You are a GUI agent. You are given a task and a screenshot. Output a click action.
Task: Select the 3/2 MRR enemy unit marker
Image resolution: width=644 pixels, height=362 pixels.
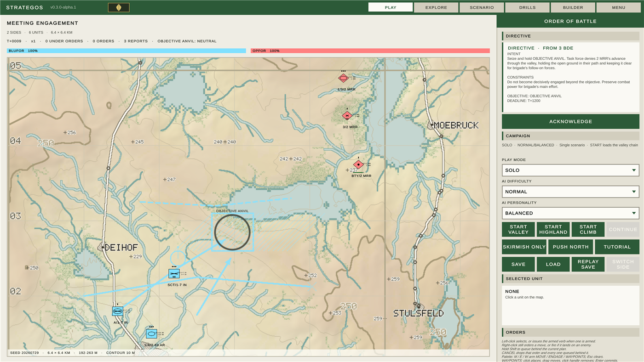point(347,116)
